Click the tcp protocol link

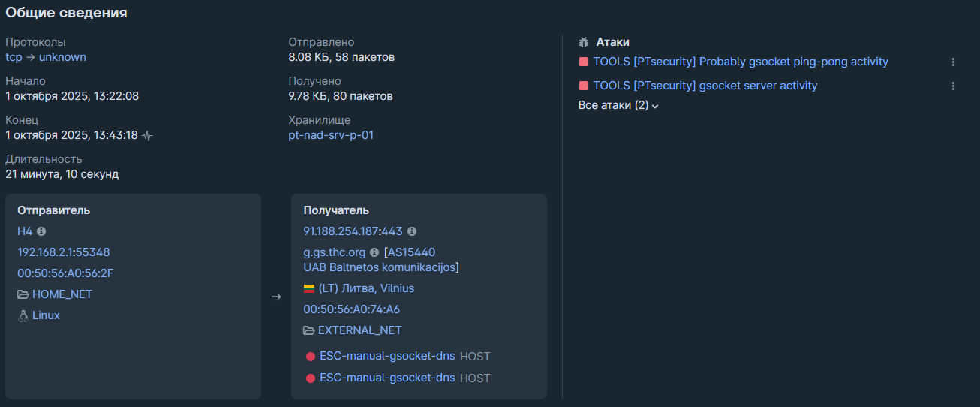pyautogui.click(x=14, y=57)
